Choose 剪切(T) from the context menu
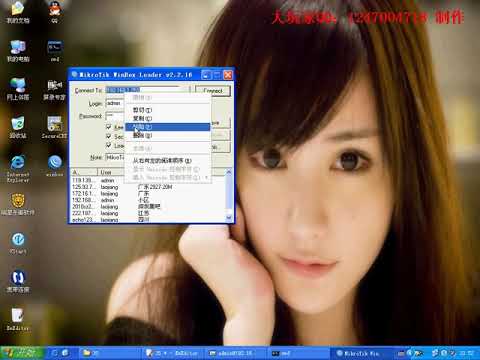Viewport: 480px width, 360px height. (x=168, y=110)
